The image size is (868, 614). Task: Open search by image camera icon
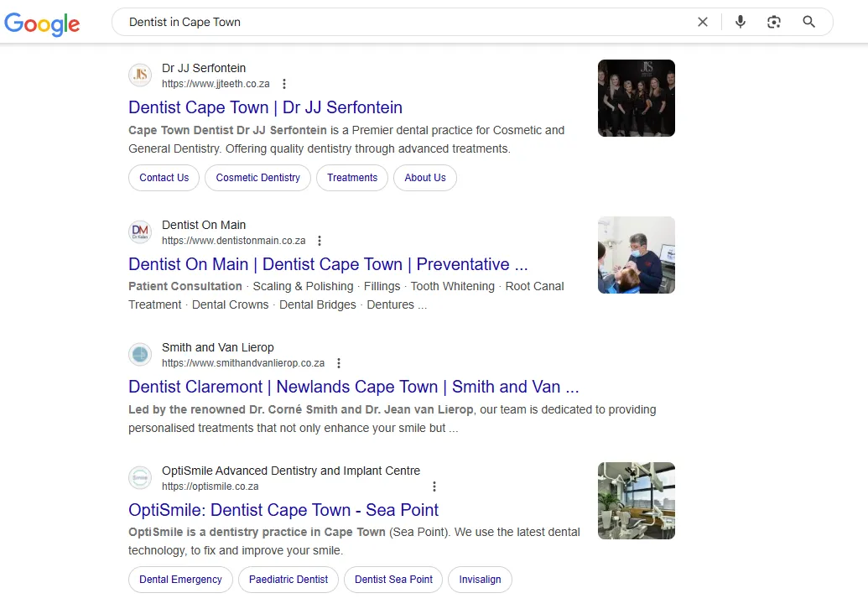tap(774, 22)
